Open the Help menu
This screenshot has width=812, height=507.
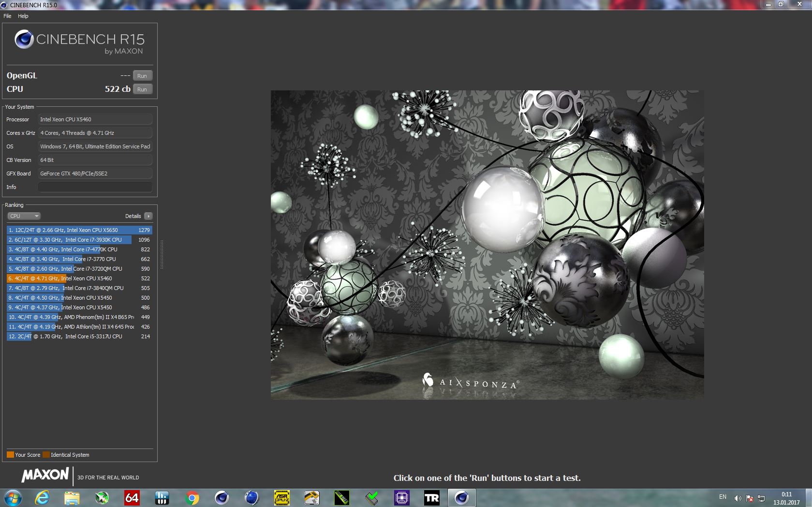pos(23,16)
